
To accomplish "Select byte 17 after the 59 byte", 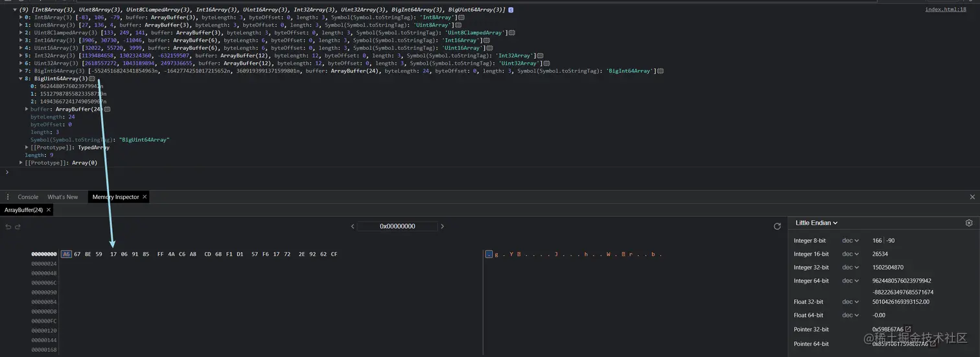I will (x=113, y=254).
